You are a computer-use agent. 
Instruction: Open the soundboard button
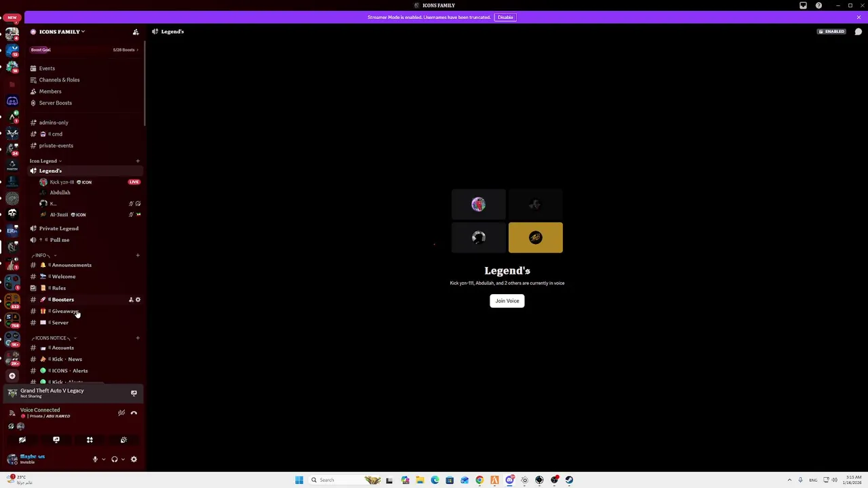pos(123,440)
